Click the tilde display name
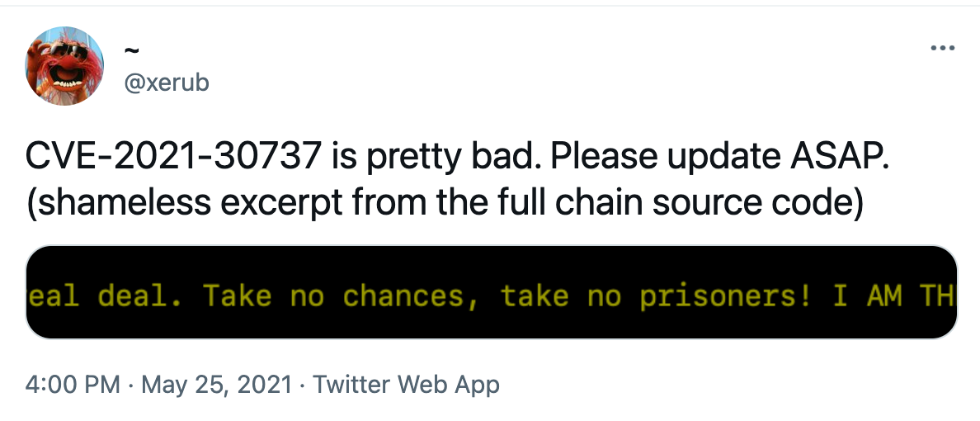This screenshot has height=421, width=980. point(130,51)
